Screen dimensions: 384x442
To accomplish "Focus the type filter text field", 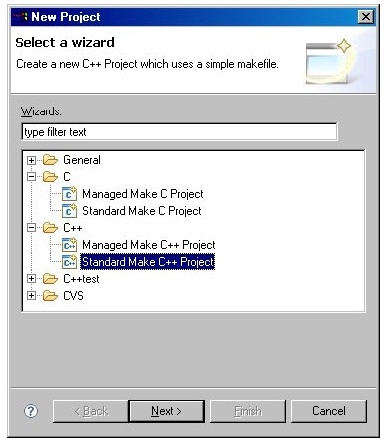I will pyautogui.click(x=179, y=132).
